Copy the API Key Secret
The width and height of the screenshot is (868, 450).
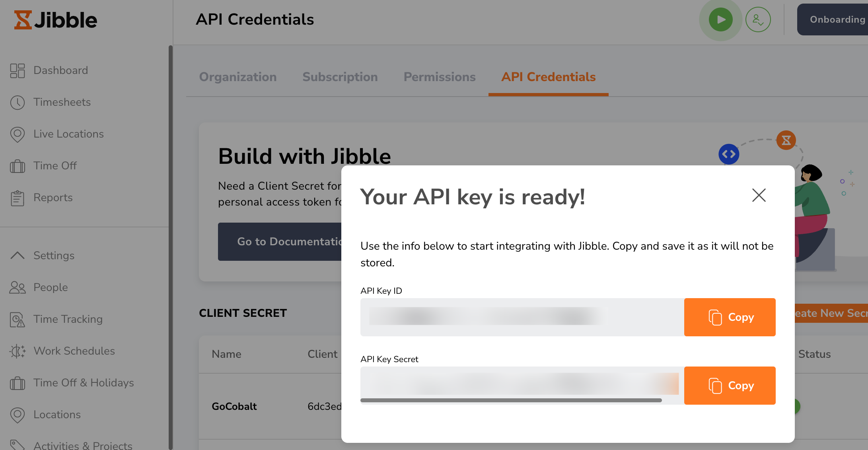(730, 385)
